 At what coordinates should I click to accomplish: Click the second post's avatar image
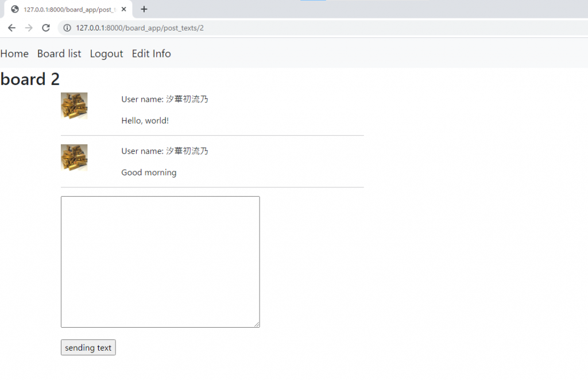pyautogui.click(x=73, y=158)
